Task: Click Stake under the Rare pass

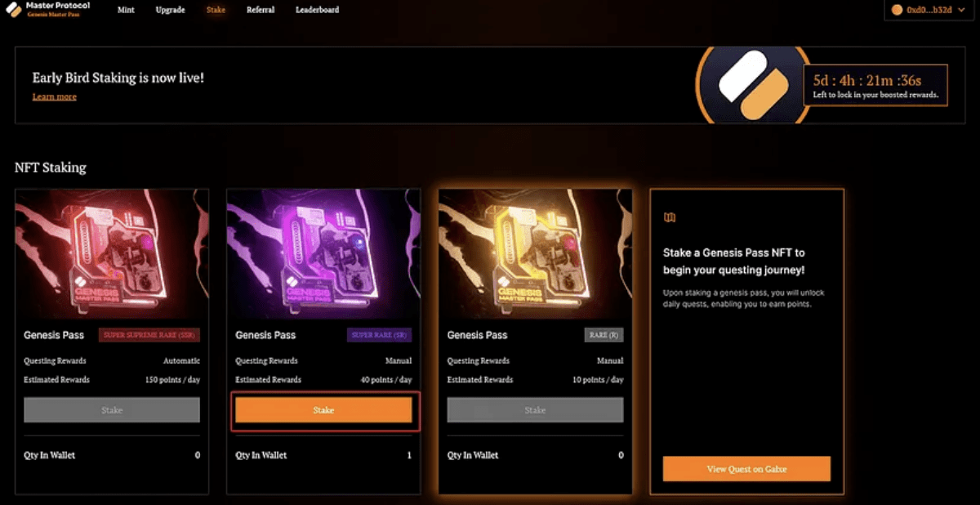Action: pyautogui.click(x=535, y=410)
